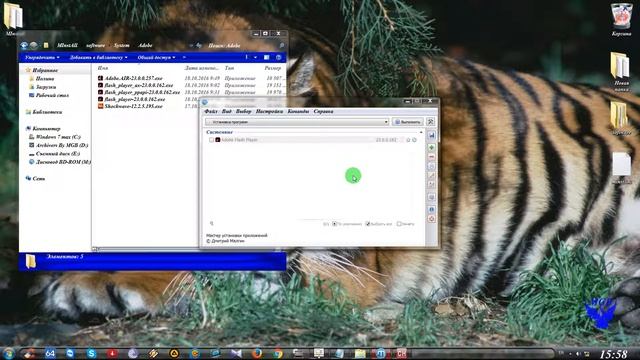640x360 pixels.
Task: Select the По умолчанию option
Action: [x=347, y=224]
